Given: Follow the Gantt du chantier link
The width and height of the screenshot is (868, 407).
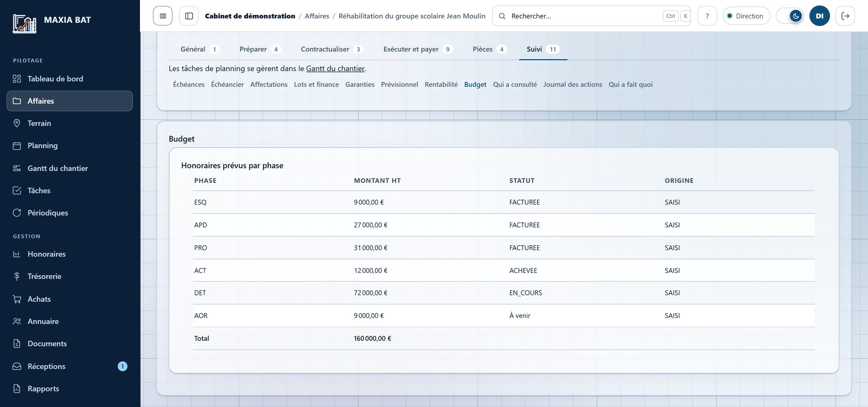Looking at the screenshot, I should click(335, 68).
